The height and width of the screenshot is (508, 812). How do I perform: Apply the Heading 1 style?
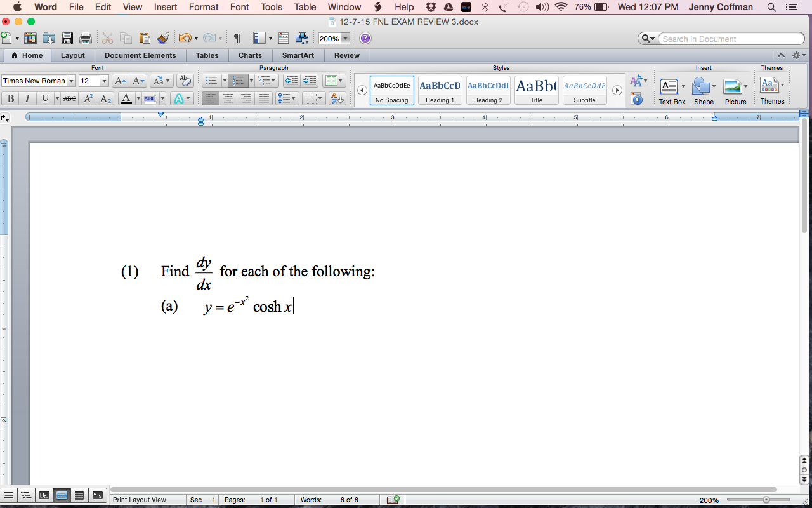point(440,90)
